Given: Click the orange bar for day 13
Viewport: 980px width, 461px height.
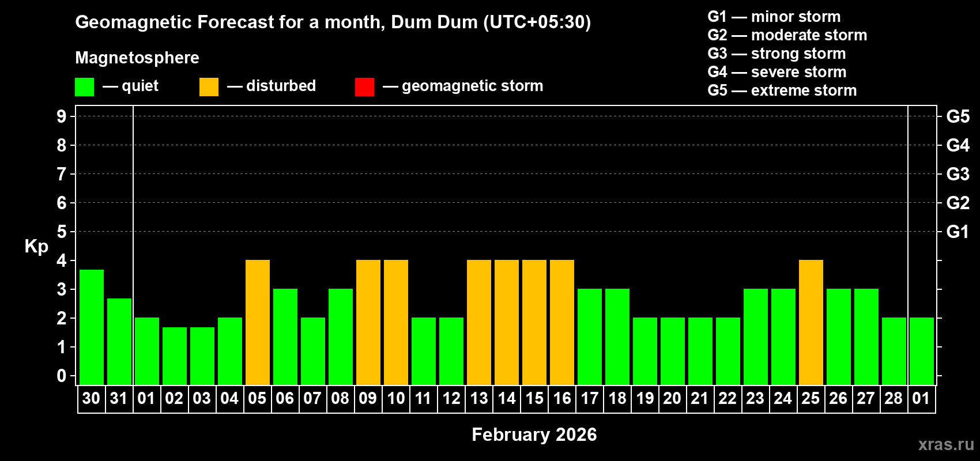Looking at the screenshot, I should [479, 323].
